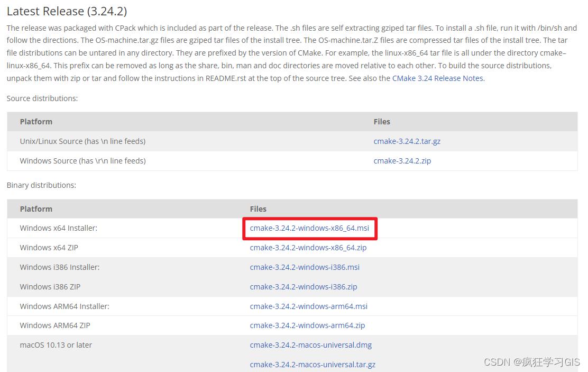This screenshot has height=372, width=588.
Task: Click Platform header in binary table
Action: point(36,208)
